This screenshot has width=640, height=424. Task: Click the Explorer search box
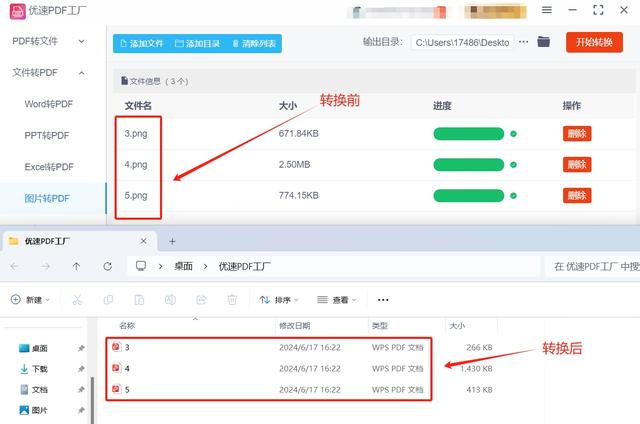pyautogui.click(x=593, y=266)
